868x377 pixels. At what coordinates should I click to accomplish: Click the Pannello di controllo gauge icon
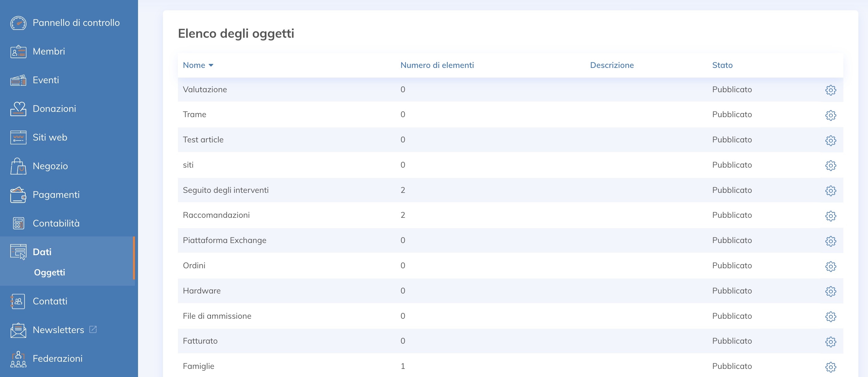18,23
